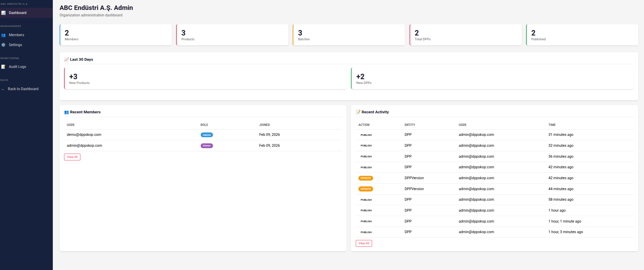The image size is (644, 270).
Task: Click the ABC Endüstri A.Ş. Admin heading
Action: 96,8
